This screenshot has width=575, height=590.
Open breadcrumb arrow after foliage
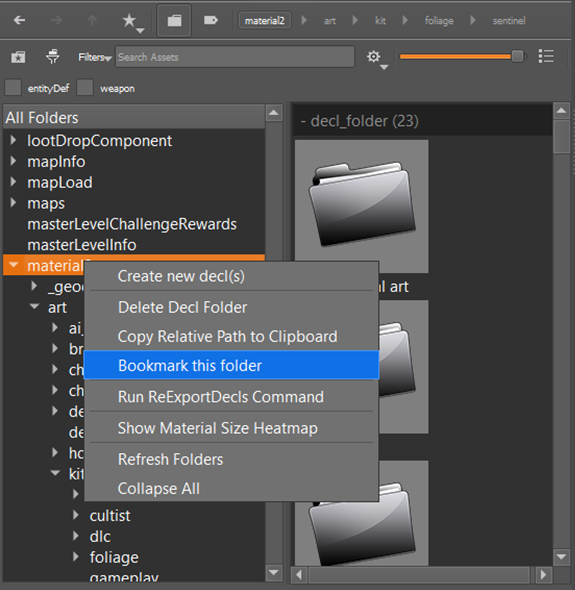click(x=473, y=20)
